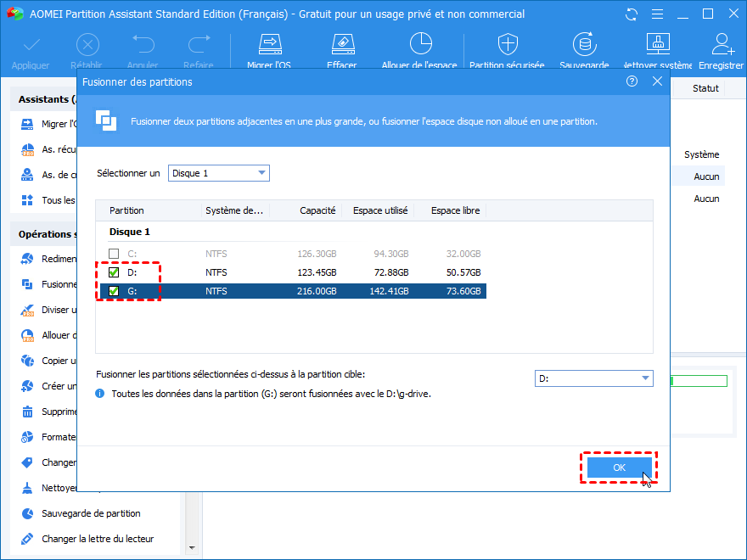Open the Effacer disk tool
Image resolution: width=747 pixels, height=560 pixels.
[342, 52]
